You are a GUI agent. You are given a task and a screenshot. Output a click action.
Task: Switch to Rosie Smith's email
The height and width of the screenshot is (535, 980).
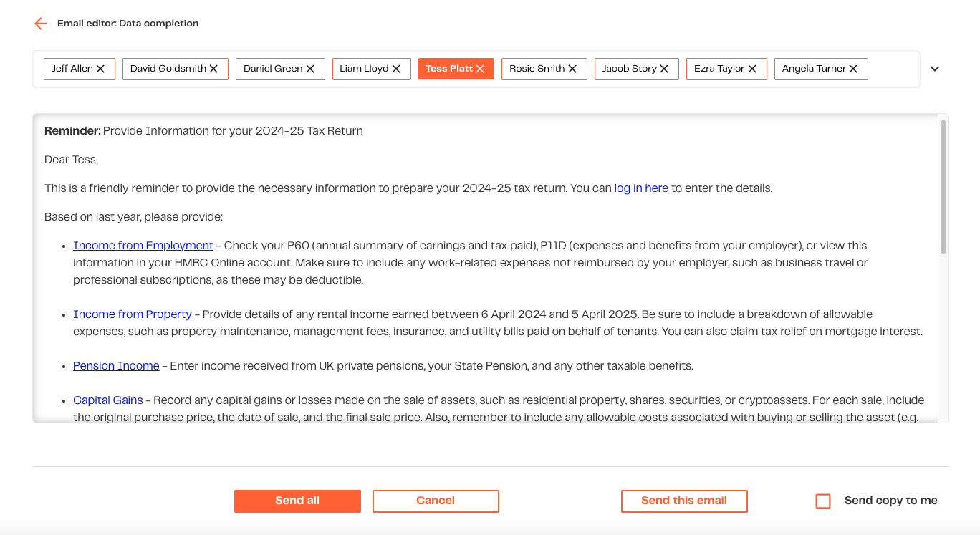click(537, 69)
